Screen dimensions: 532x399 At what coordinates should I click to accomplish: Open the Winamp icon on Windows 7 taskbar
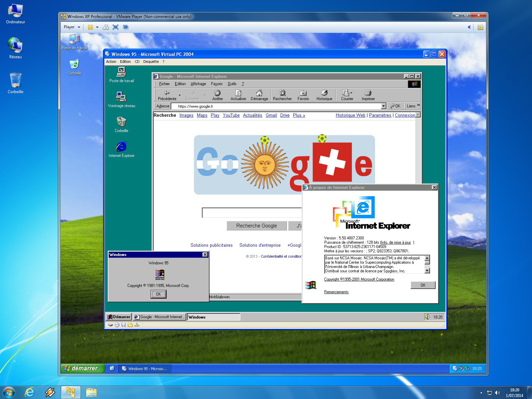(50, 392)
